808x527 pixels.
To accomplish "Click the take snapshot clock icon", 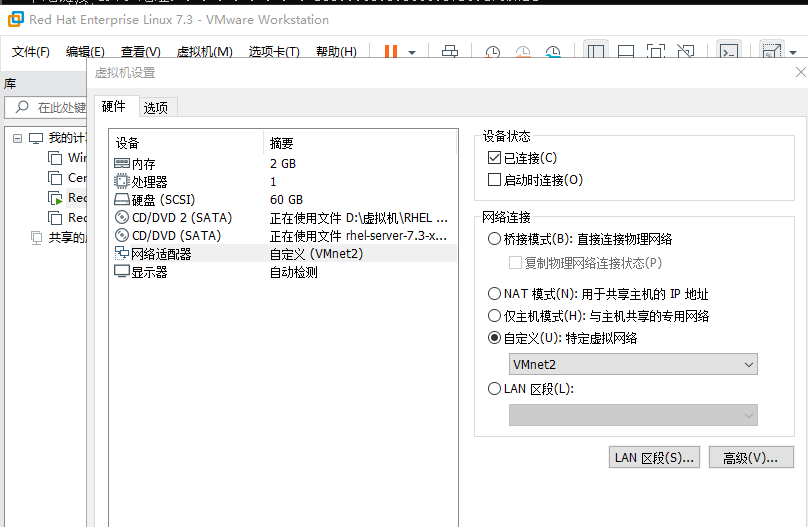I will (x=493, y=52).
